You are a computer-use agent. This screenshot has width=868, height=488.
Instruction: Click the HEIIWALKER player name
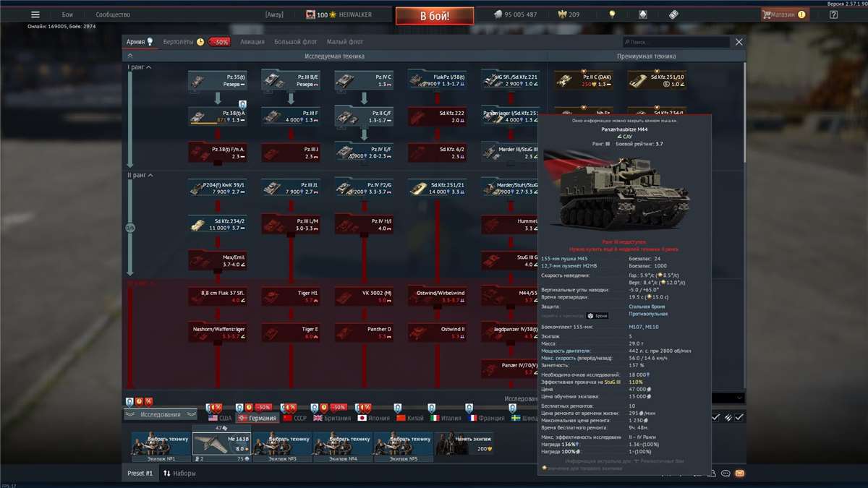coord(355,14)
